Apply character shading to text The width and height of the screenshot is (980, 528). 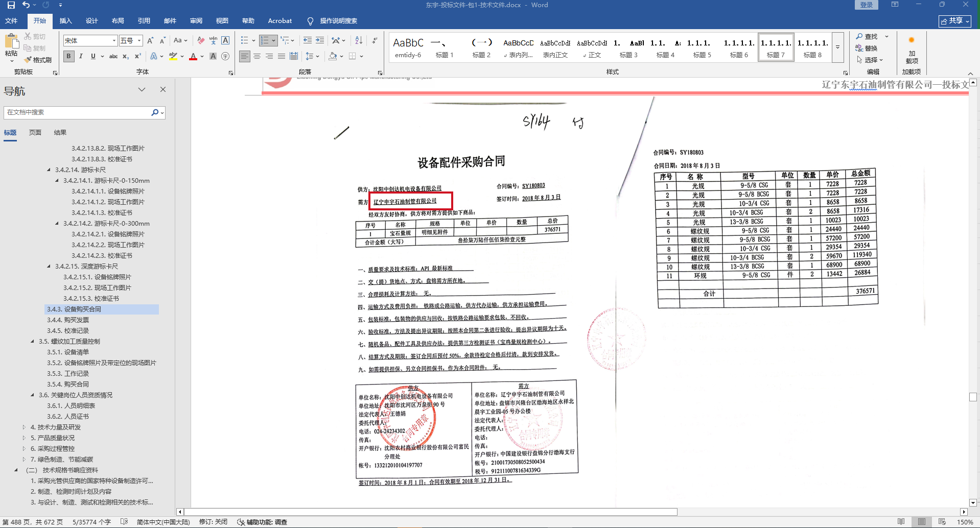(213, 56)
